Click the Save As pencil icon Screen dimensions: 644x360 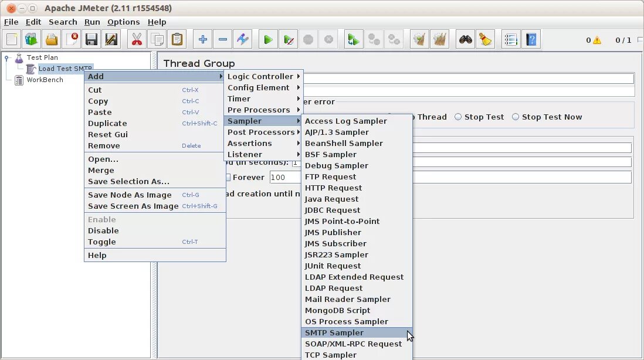111,40
